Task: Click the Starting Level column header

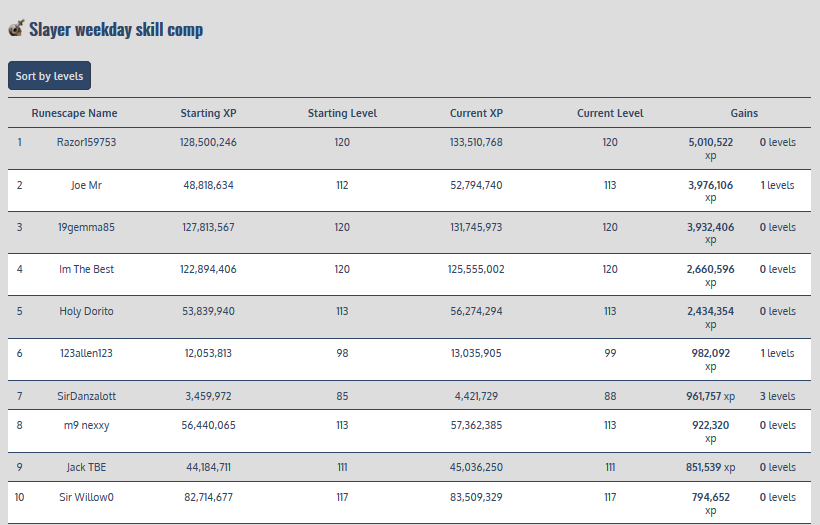Action: coord(342,113)
